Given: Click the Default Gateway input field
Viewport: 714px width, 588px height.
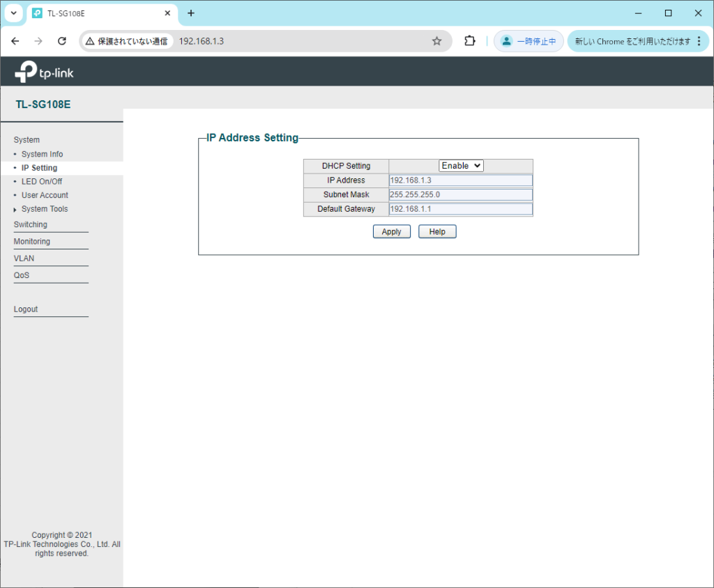Looking at the screenshot, I should (x=460, y=209).
